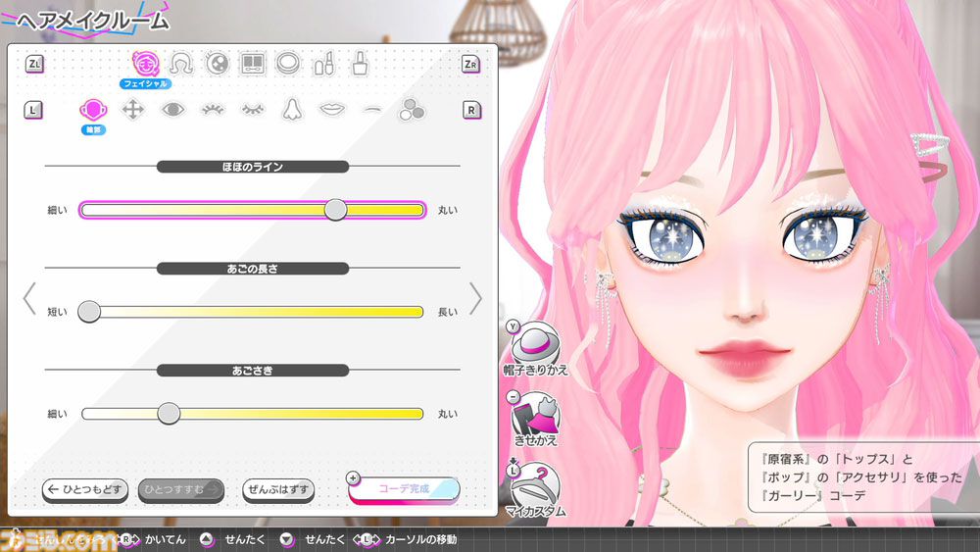Select the three-circle color palette icon
Viewport: 980px width, 552px height.
click(412, 110)
